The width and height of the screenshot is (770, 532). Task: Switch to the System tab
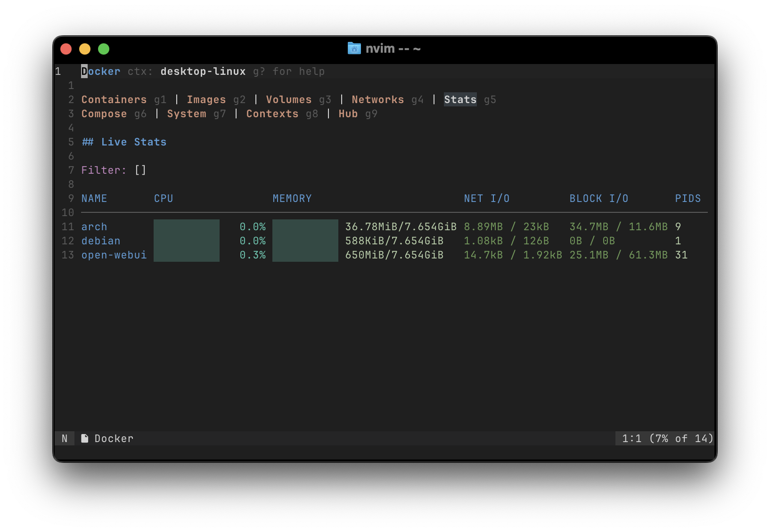pyautogui.click(x=187, y=114)
